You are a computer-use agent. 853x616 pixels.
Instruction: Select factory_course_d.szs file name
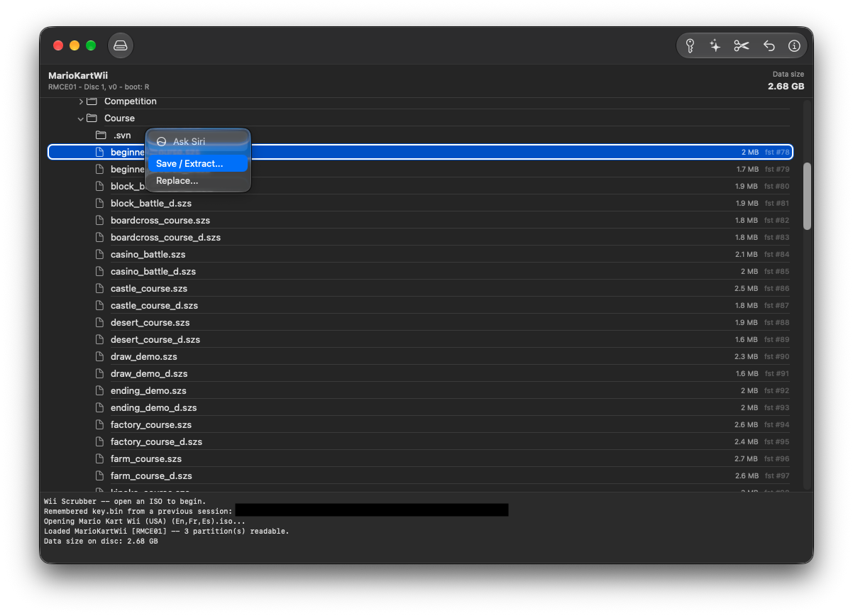[x=156, y=442]
